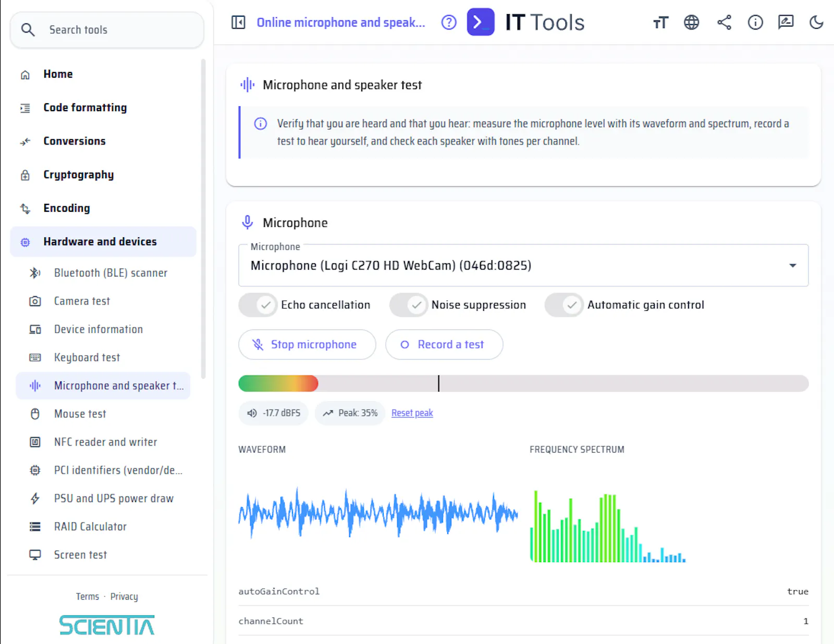Screen dimensions: 834x644
Task: Click the Bluetooth scanner icon
Action: [35, 273]
